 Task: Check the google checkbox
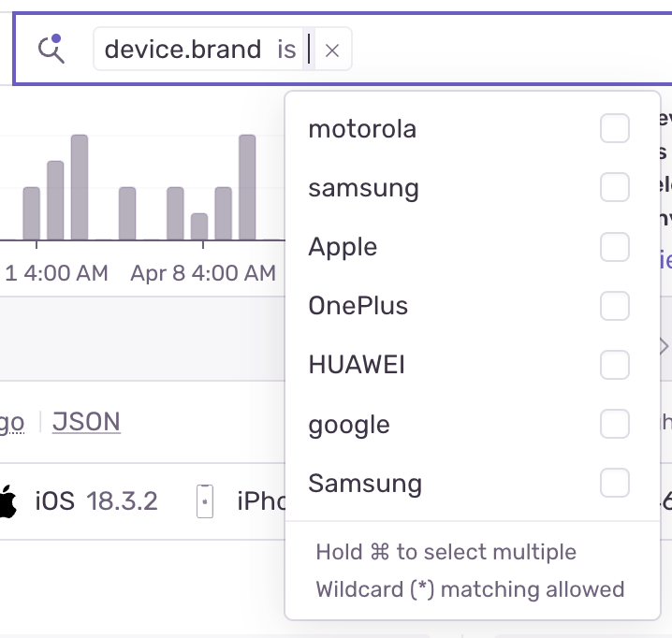[615, 424]
